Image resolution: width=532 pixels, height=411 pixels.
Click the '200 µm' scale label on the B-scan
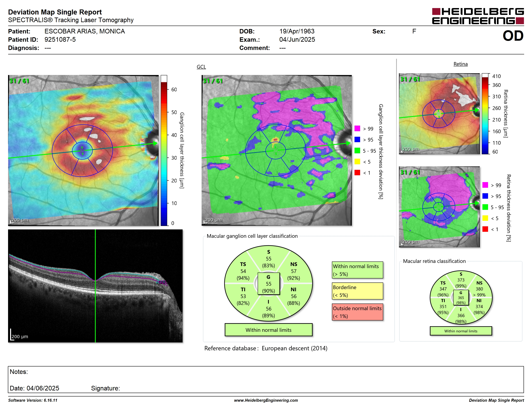20,336
